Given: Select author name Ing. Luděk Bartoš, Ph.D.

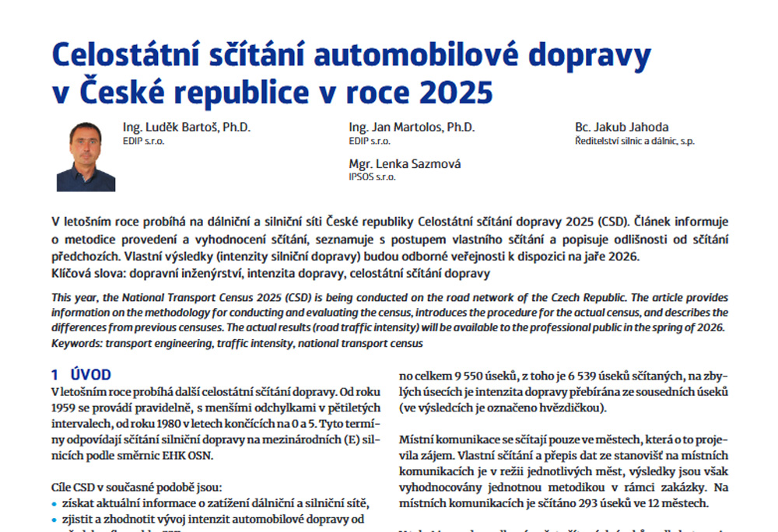Looking at the screenshot, I should point(187,128).
